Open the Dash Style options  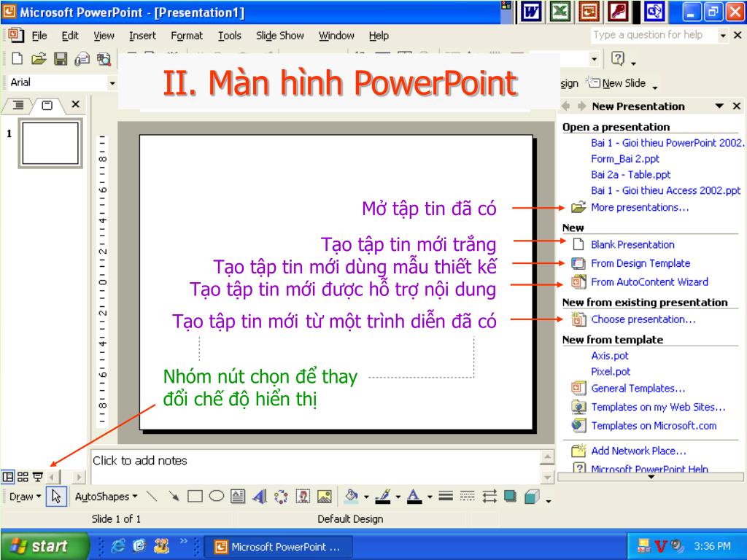coord(468,497)
